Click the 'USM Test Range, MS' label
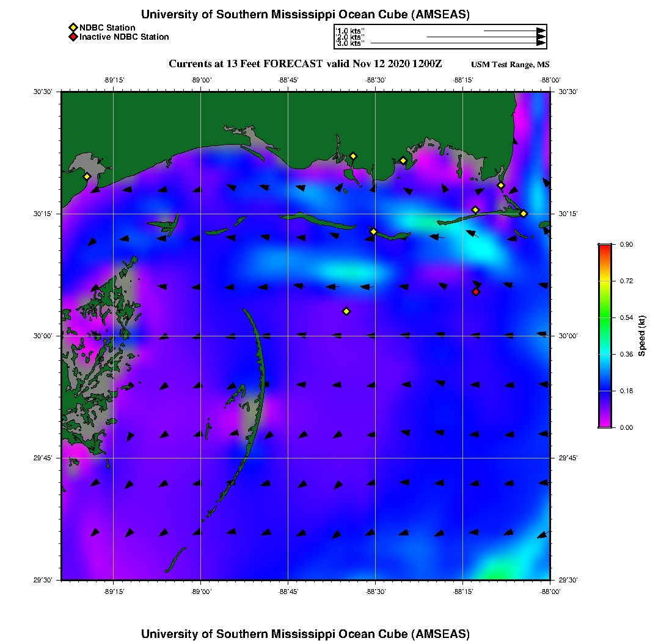The width and height of the screenshot is (672, 641). click(x=510, y=64)
